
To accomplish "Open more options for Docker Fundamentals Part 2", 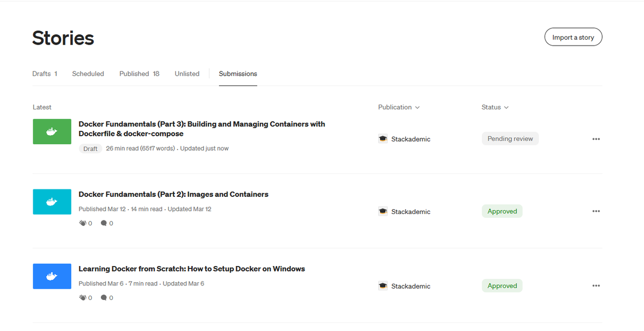I will coord(596,211).
